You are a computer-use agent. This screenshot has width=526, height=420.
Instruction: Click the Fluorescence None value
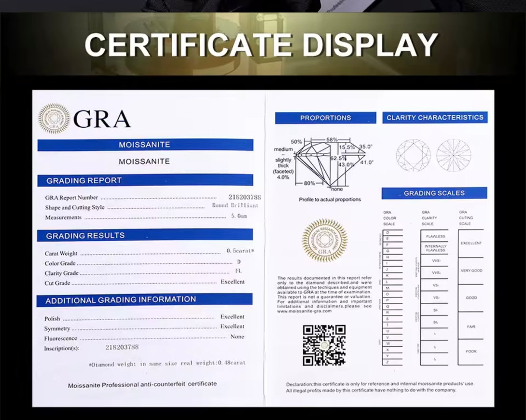point(237,337)
